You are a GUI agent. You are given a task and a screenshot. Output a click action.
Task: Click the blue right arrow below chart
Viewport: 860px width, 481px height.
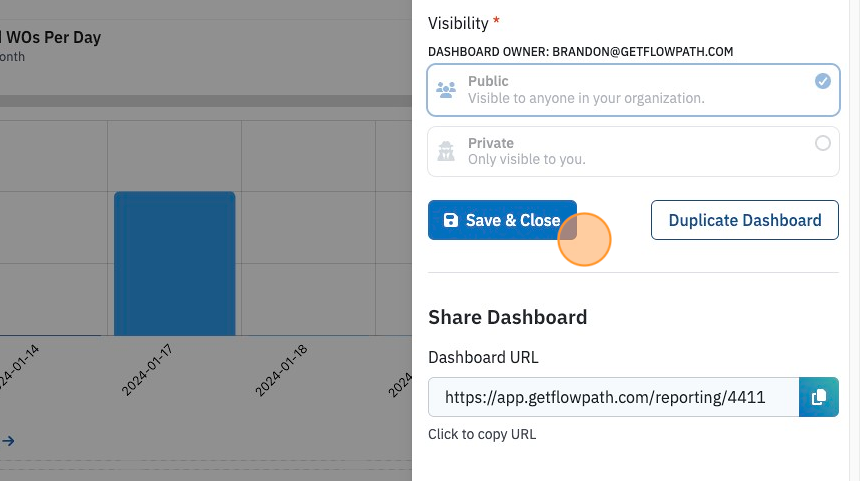(8, 440)
